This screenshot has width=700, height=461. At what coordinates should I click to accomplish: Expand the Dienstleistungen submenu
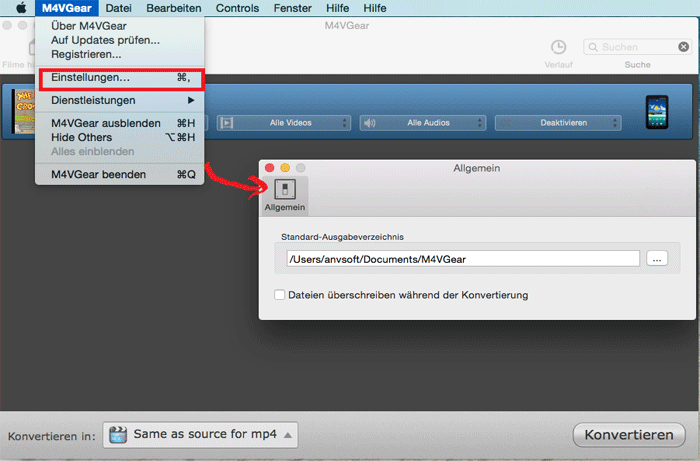pos(120,100)
